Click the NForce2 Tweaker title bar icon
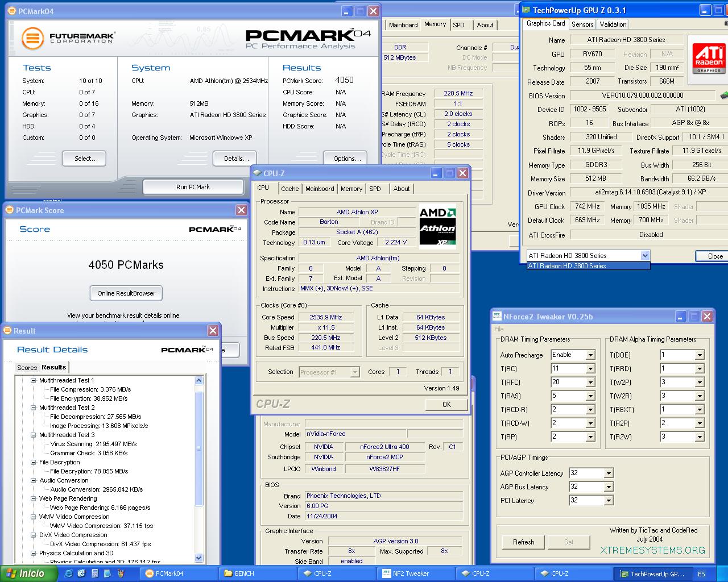This screenshot has height=582, width=728. pos(497,317)
